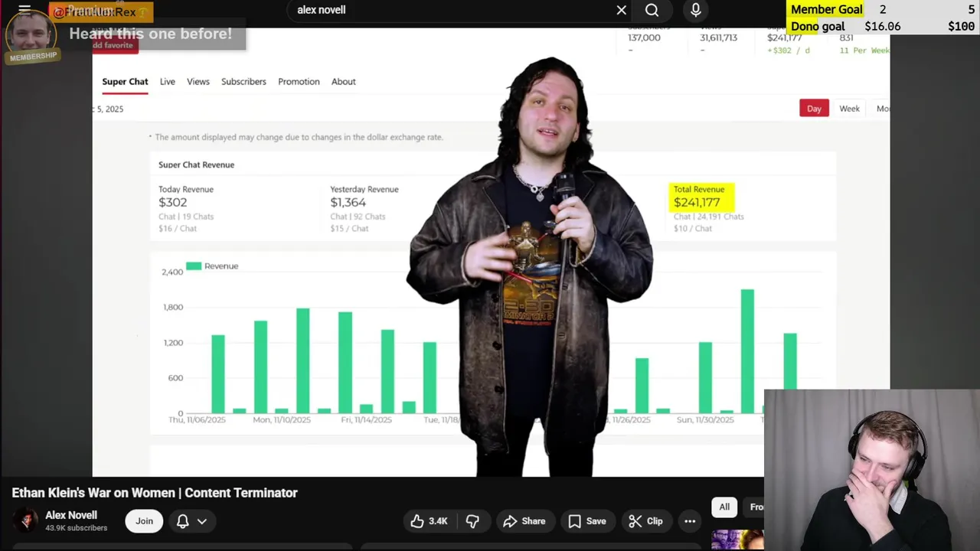Viewport: 980px width, 551px height.
Task: Select Week chart interval
Action: 849,109
